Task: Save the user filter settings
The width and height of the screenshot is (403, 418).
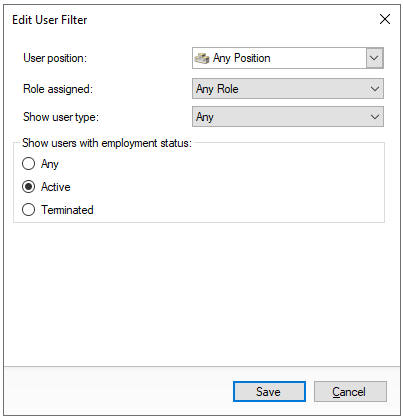Action: [x=269, y=391]
